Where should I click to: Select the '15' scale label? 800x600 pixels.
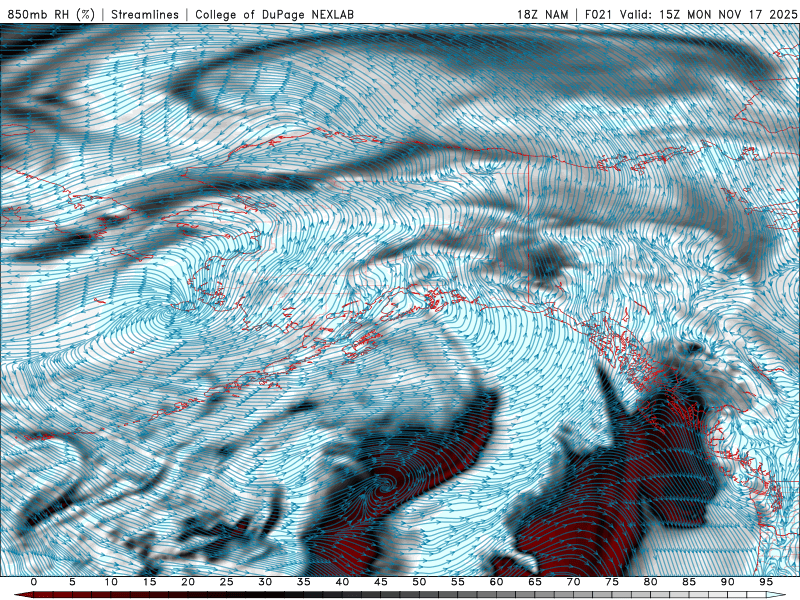(149, 582)
